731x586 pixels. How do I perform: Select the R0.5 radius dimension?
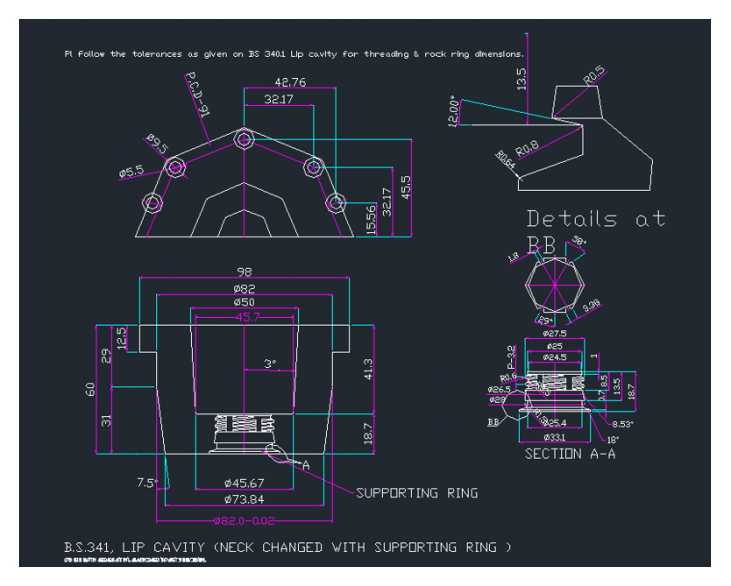coord(594,75)
